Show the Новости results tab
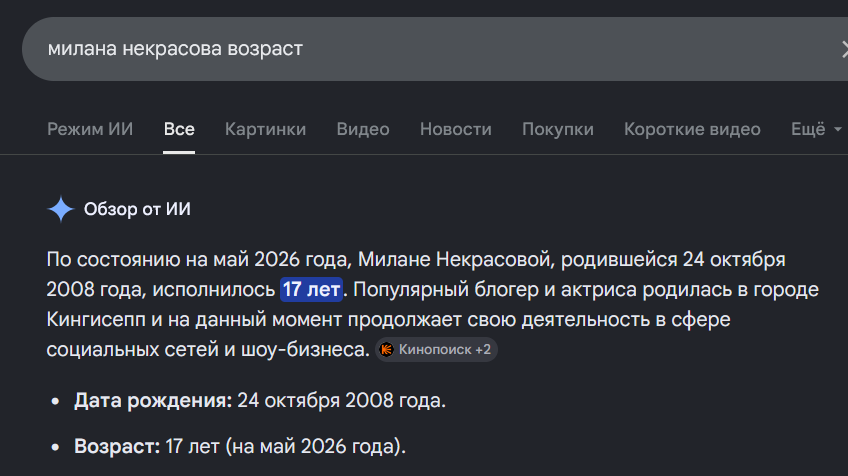The width and height of the screenshot is (848, 476). [x=455, y=129]
